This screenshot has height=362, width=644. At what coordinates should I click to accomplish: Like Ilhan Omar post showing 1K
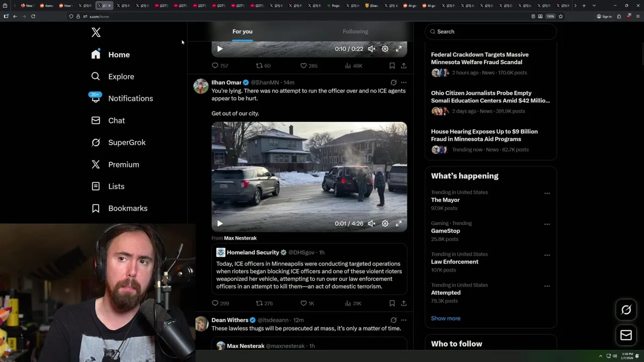[307, 303]
